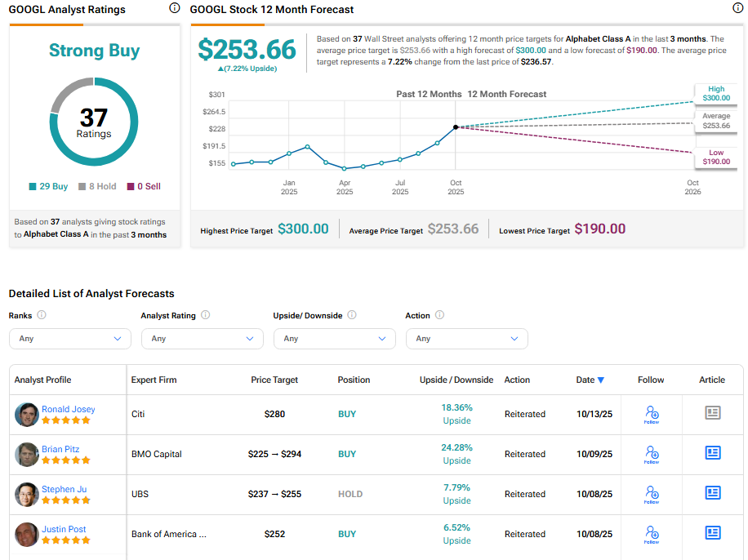748x560 pixels.
Task: Open article icon for Ronald Josey row
Action: 712,413
